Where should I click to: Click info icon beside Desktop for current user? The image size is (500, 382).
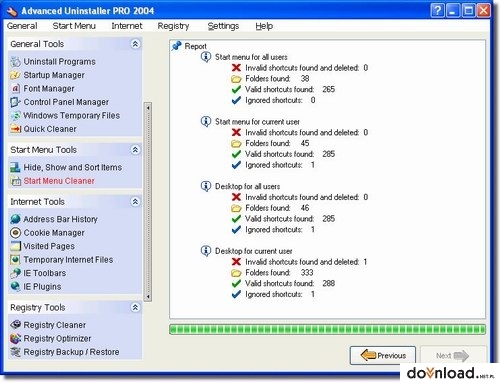tap(206, 251)
